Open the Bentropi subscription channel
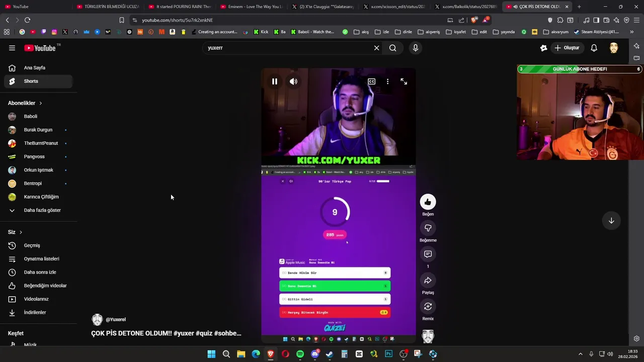The height and width of the screenshot is (362, 644). point(39,184)
